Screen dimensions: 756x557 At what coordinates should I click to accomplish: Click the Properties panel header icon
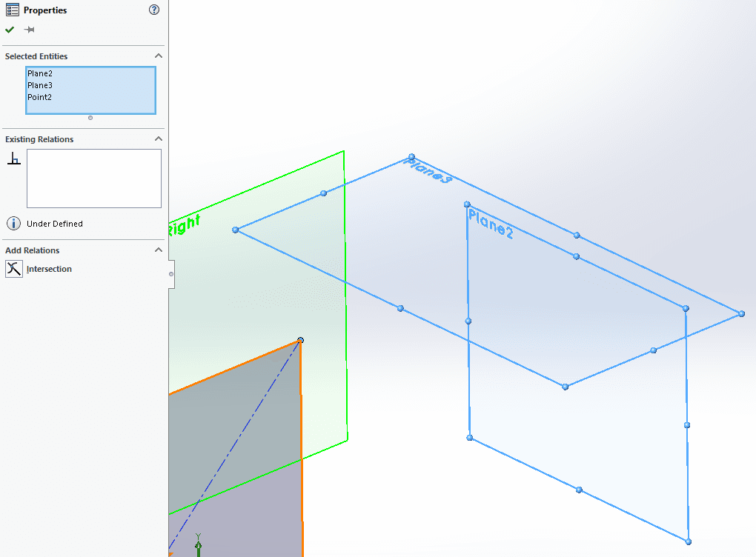13,10
